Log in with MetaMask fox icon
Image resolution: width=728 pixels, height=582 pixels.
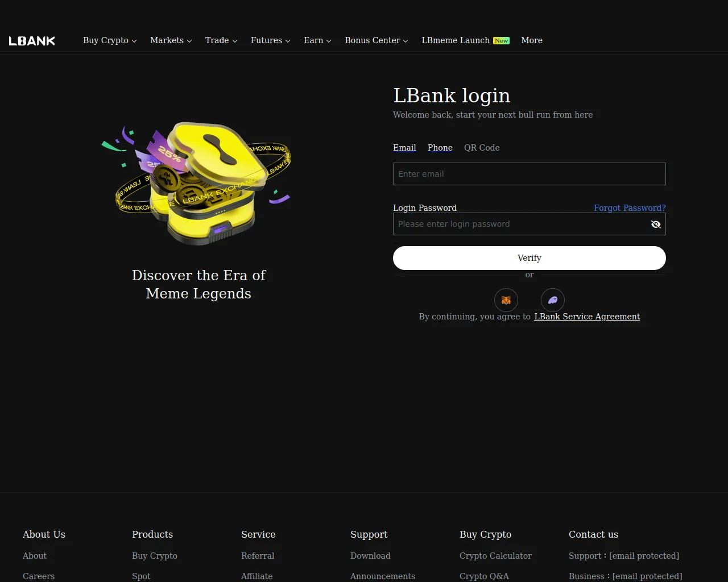[x=506, y=300]
